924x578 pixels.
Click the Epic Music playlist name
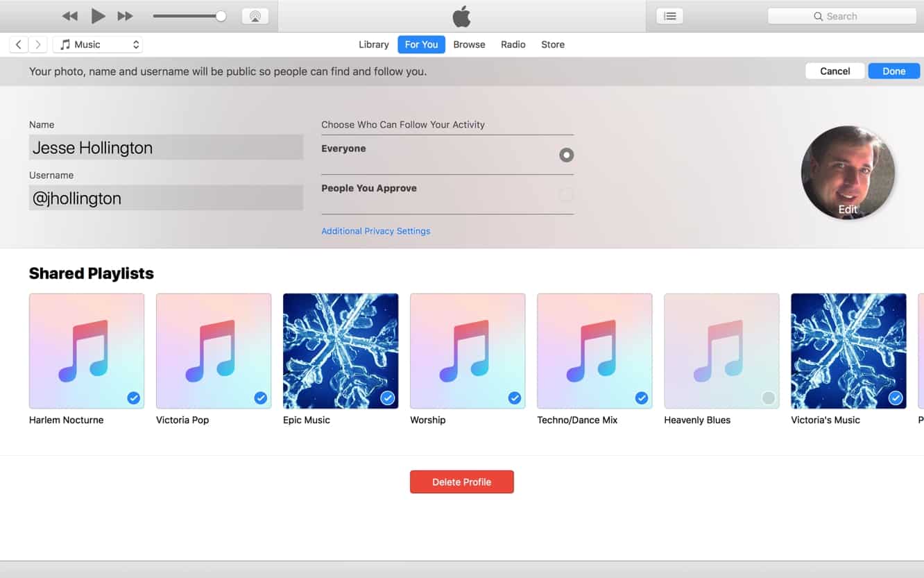[307, 420]
